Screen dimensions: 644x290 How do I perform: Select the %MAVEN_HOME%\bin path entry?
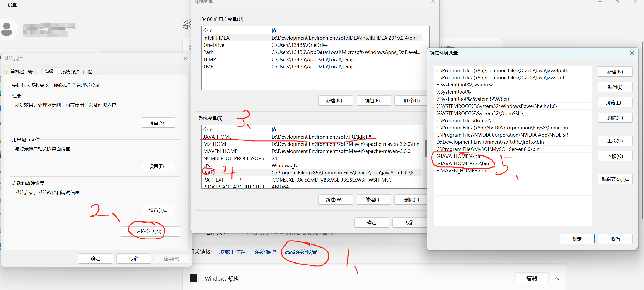pos(462,170)
